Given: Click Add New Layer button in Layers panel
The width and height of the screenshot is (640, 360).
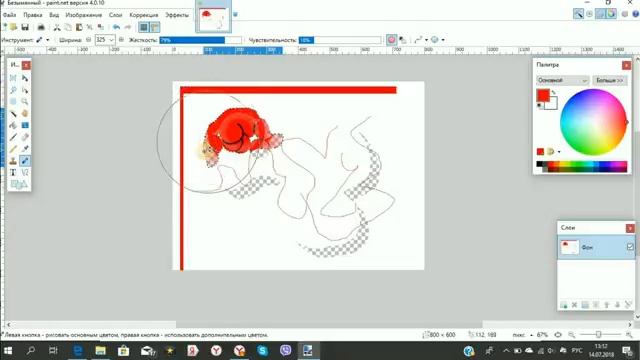Looking at the screenshot, I should [564, 305].
